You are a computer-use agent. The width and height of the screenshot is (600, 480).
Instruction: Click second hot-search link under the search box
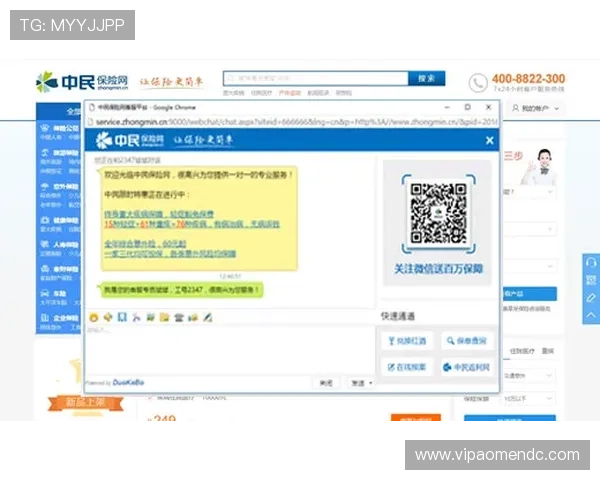pos(261,93)
